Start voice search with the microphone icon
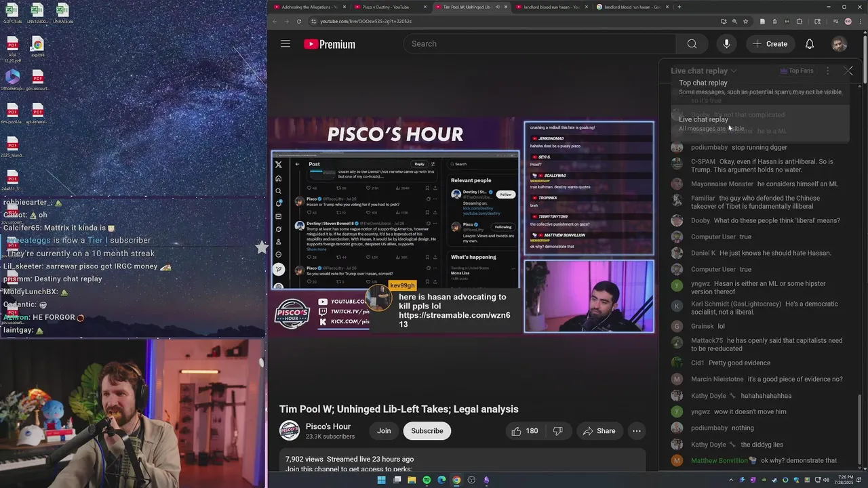 tap(726, 44)
